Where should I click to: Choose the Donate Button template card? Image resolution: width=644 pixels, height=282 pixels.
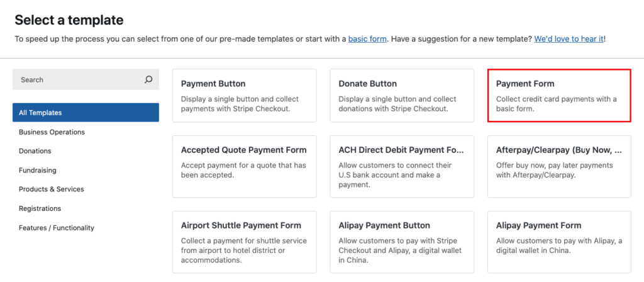[401, 95]
